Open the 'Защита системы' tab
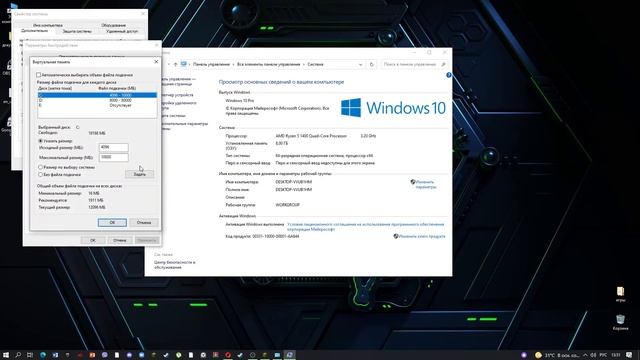640x360 pixels. 77,31
